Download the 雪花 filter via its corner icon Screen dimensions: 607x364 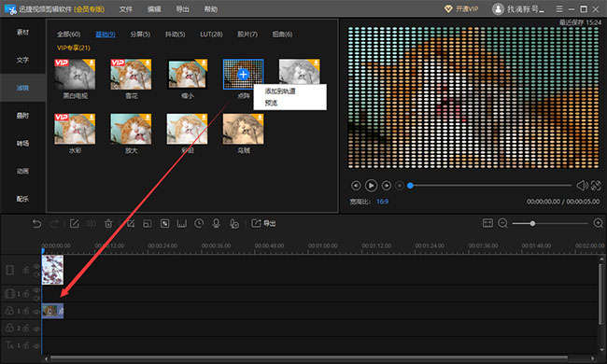click(x=148, y=63)
